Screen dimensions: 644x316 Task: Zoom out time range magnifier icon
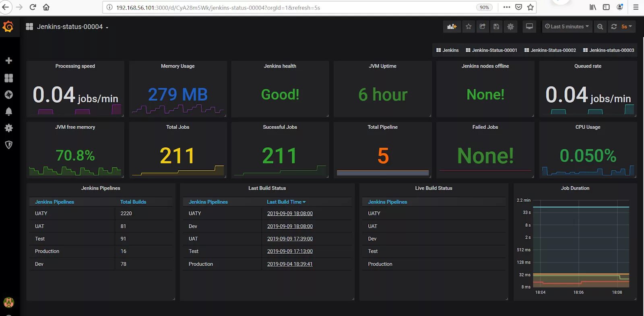600,27
